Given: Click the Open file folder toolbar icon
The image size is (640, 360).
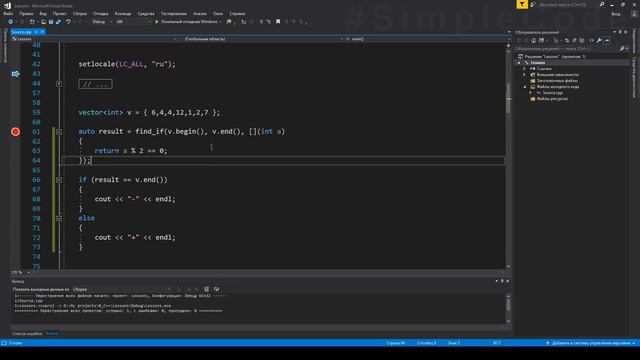Looking at the screenshot, I should pos(43,22).
